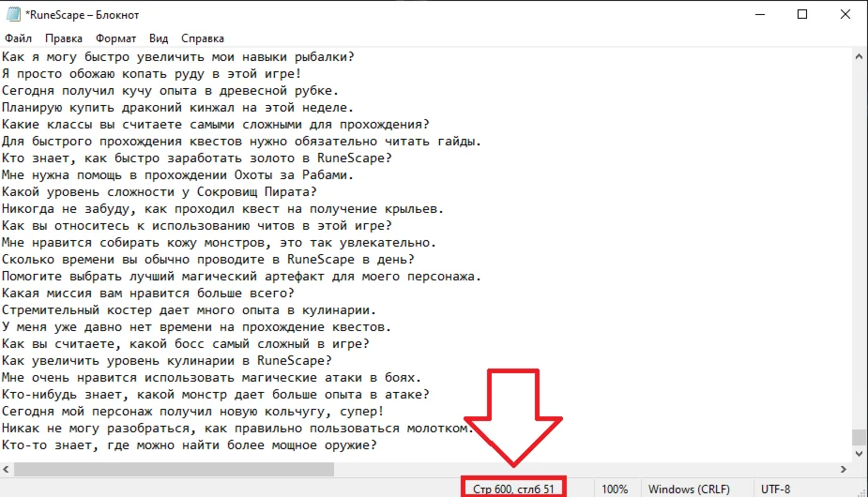Click line 'Помогите выбрать лучший магический артефакт'
Image resolution: width=868 pixels, height=497 pixels.
click(x=241, y=277)
